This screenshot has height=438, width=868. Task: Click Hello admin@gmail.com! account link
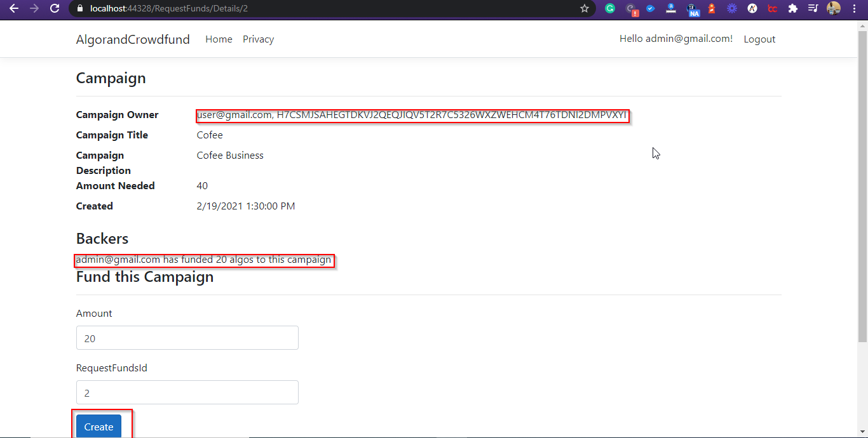[x=675, y=39]
